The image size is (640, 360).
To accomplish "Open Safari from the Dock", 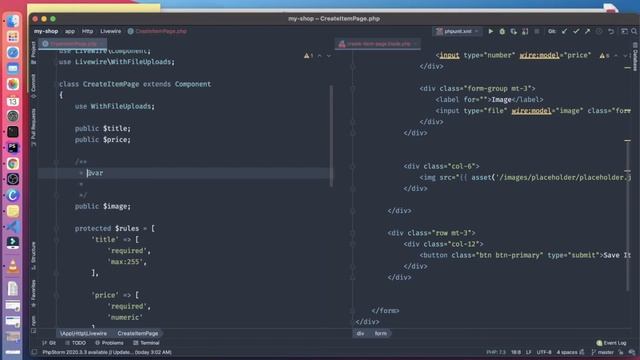I will pyautogui.click(x=13, y=53).
